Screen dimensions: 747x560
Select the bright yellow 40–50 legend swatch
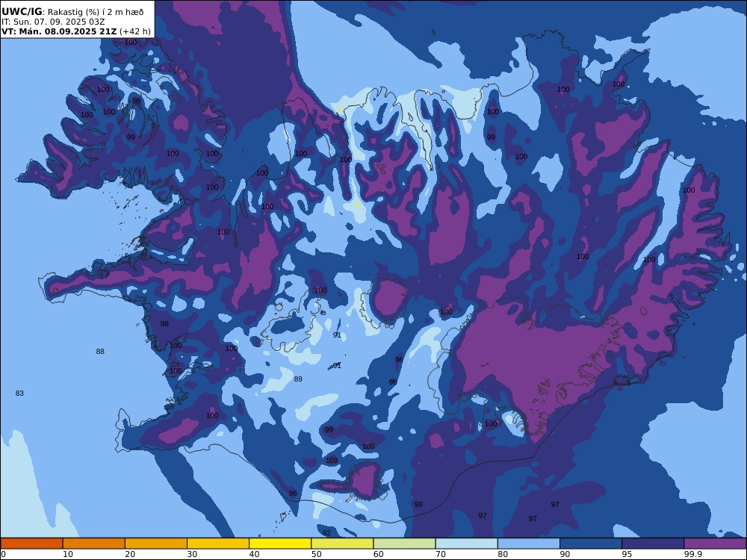pyautogui.click(x=280, y=544)
